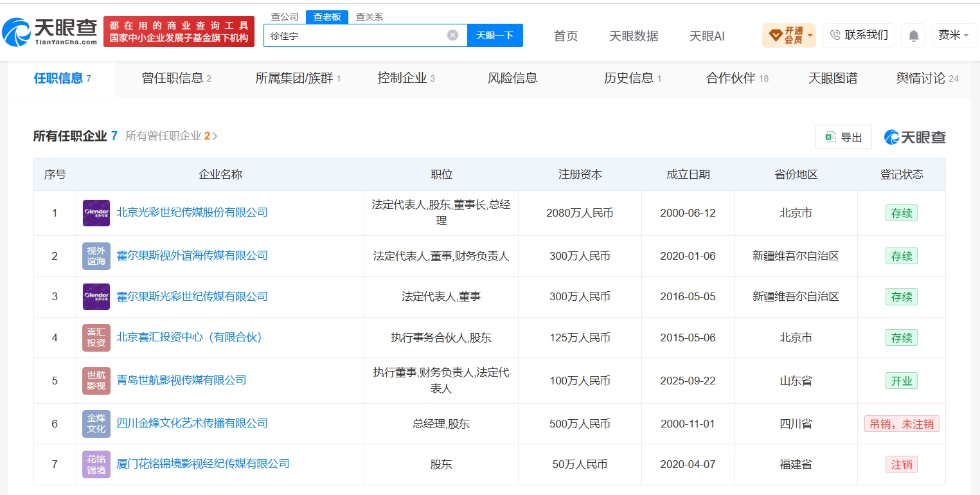
Task: Open link 北京光彩世纪传媒股份有限公司
Action: tap(192, 212)
